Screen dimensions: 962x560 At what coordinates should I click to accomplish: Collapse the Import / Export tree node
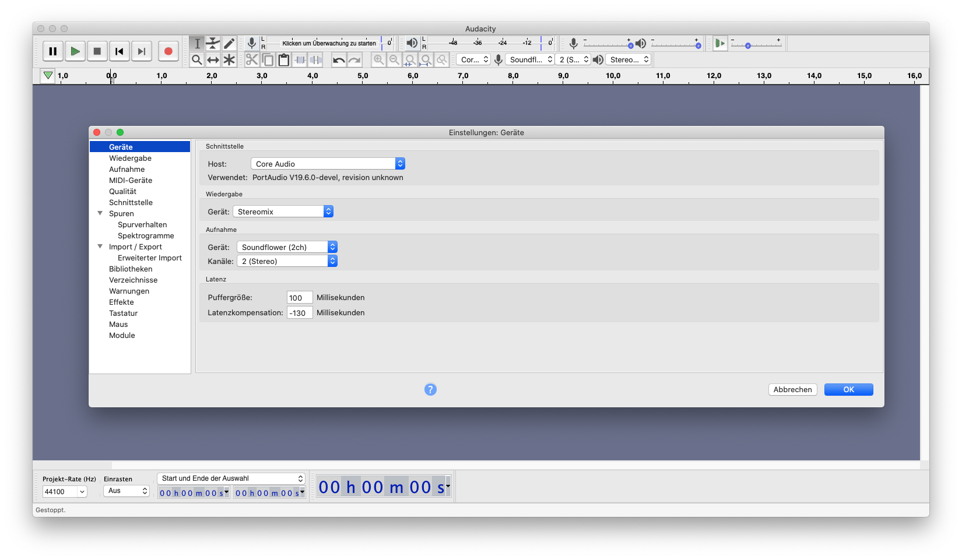point(100,246)
